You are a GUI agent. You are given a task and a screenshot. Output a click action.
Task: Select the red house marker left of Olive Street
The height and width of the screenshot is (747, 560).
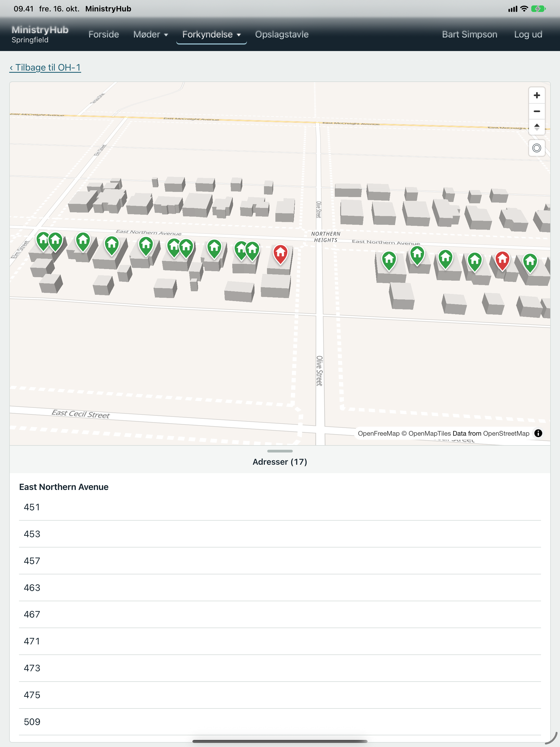pyautogui.click(x=280, y=254)
